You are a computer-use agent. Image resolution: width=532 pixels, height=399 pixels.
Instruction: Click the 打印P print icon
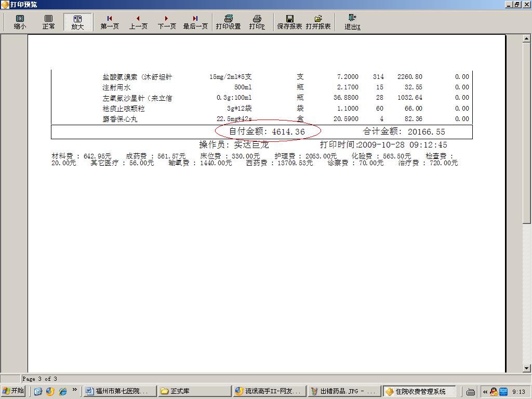(257, 22)
